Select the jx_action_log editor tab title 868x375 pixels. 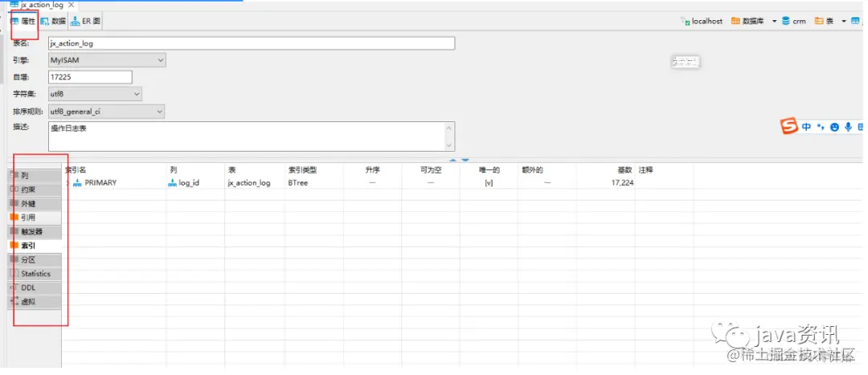point(42,5)
